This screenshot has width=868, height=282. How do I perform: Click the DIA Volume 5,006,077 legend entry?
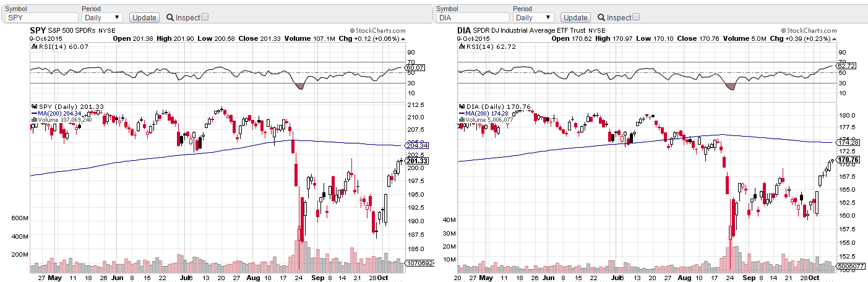point(486,120)
